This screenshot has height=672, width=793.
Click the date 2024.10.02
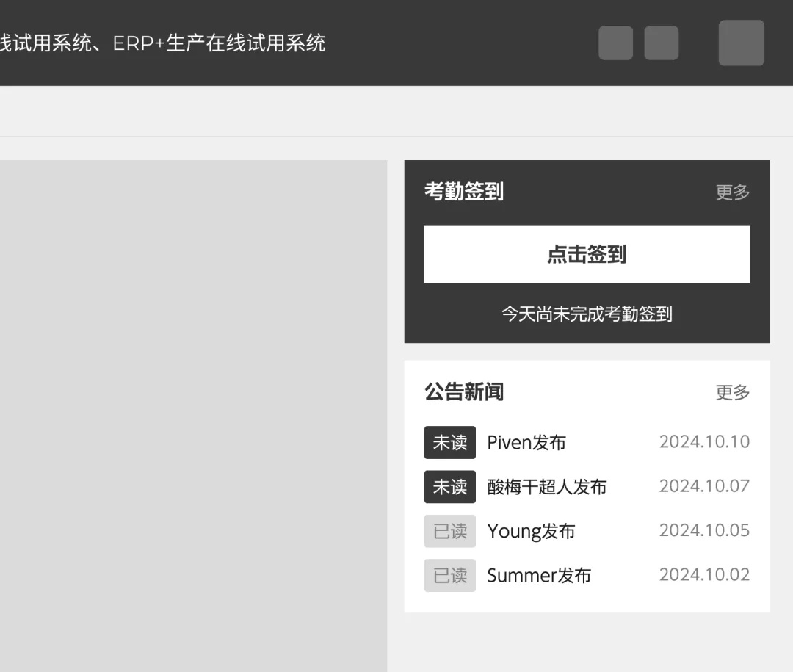(x=704, y=575)
